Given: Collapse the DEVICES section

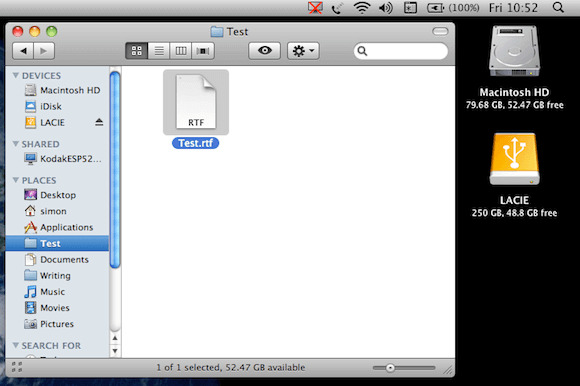Looking at the screenshot, I should coord(16,75).
